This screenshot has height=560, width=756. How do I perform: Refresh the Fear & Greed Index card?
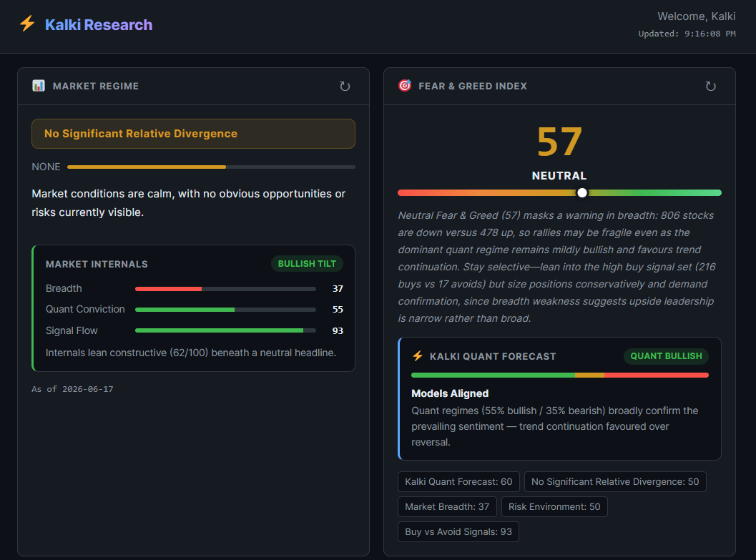pos(710,87)
